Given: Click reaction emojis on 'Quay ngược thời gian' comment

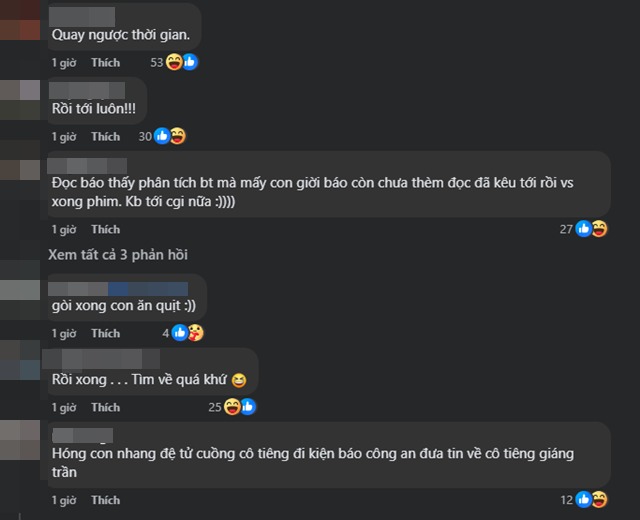Looking at the screenshot, I should point(181,62).
